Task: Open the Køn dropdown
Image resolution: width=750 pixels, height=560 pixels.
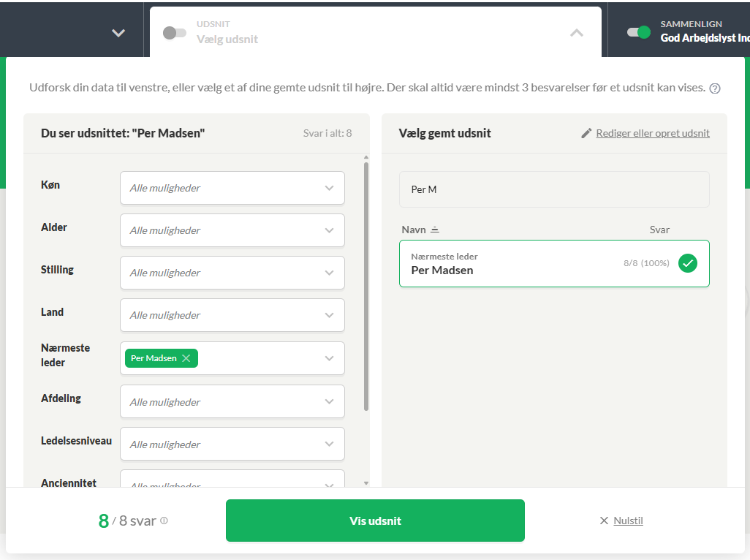Action: click(x=232, y=188)
